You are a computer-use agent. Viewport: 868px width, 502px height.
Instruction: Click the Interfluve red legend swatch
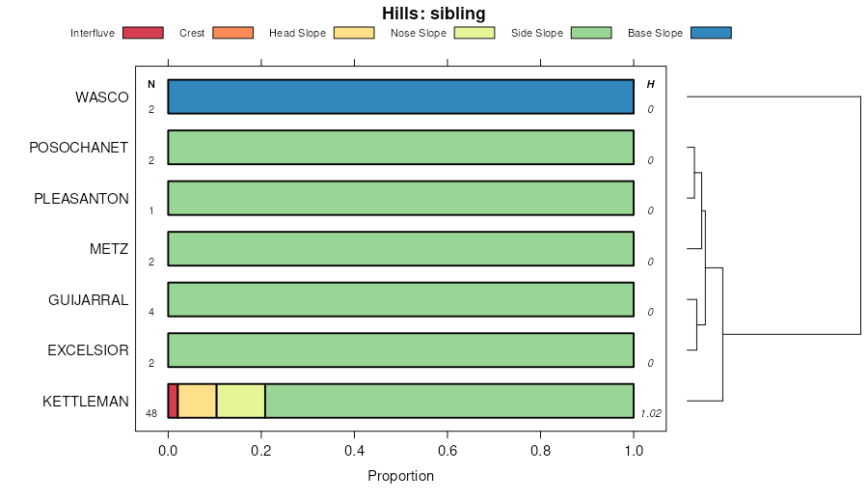pyautogui.click(x=143, y=33)
